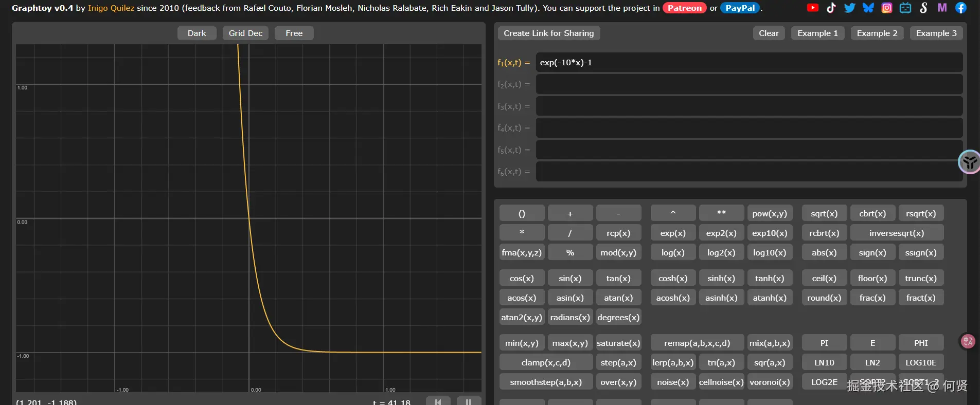Insert the PI constant
980x405 pixels.
click(x=824, y=343)
